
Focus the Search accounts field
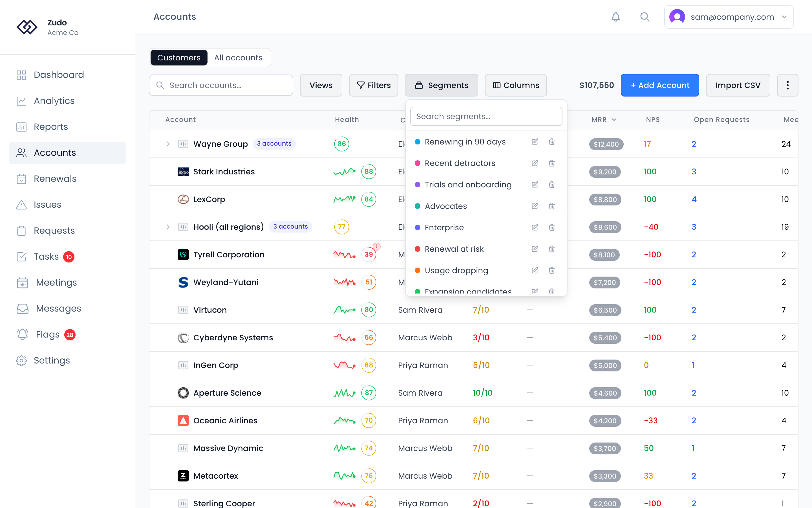pos(221,85)
